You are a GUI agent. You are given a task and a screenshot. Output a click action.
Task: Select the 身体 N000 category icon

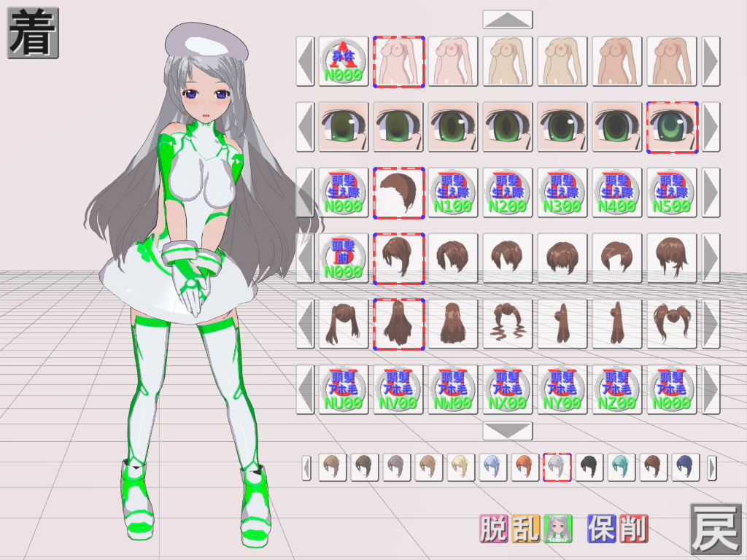(344, 61)
